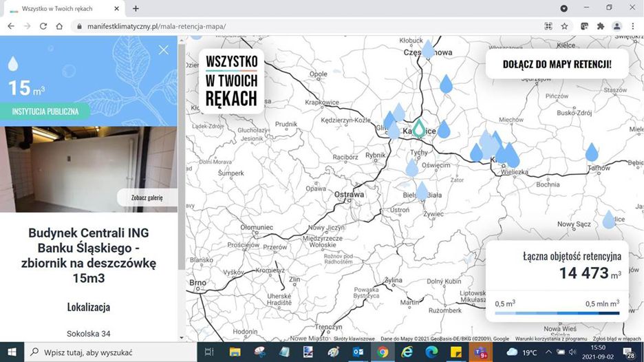Select the water drop marker on Częstochowa
The width and height of the screenshot is (644, 362).
tap(428, 49)
